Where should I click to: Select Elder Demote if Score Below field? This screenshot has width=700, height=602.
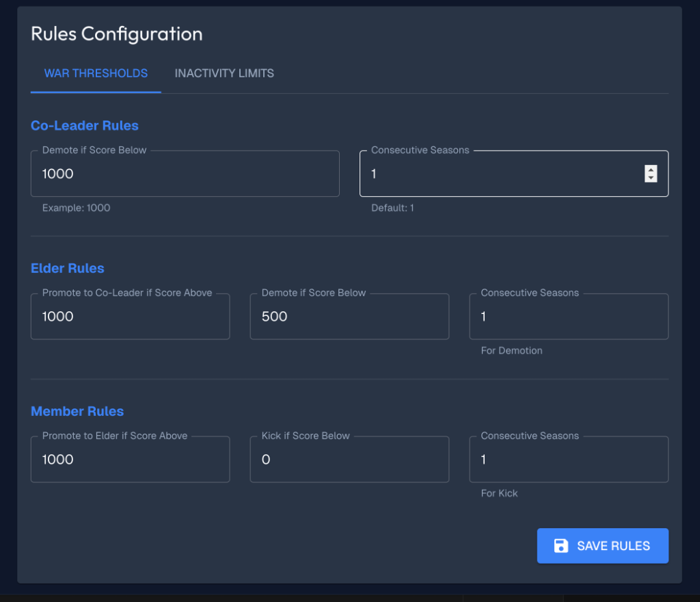click(349, 317)
